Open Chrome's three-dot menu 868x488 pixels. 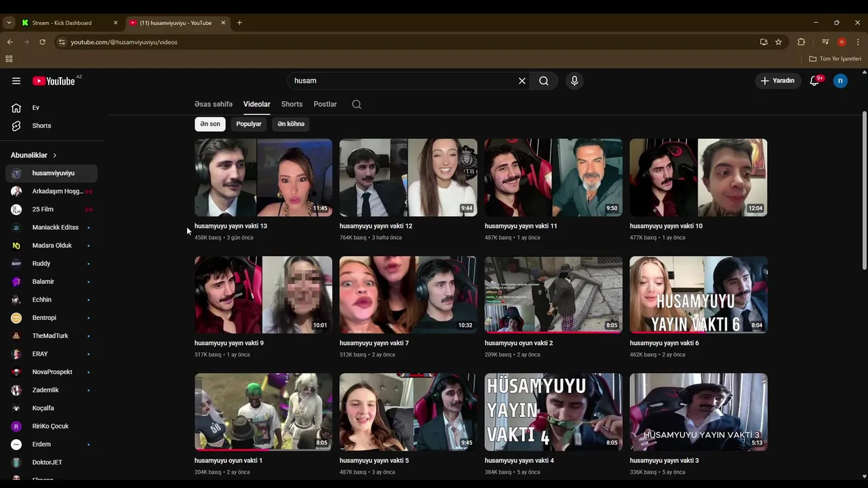tap(858, 42)
